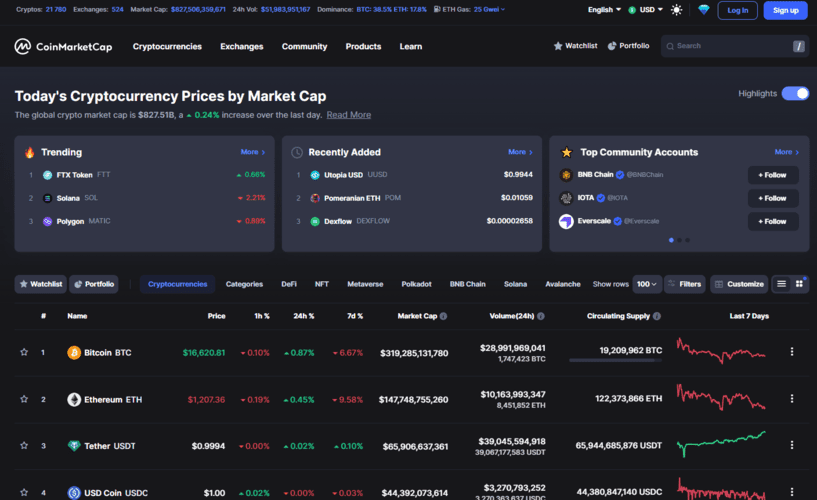Follow the BNB Chain account
The image size is (817, 500).
tap(773, 175)
